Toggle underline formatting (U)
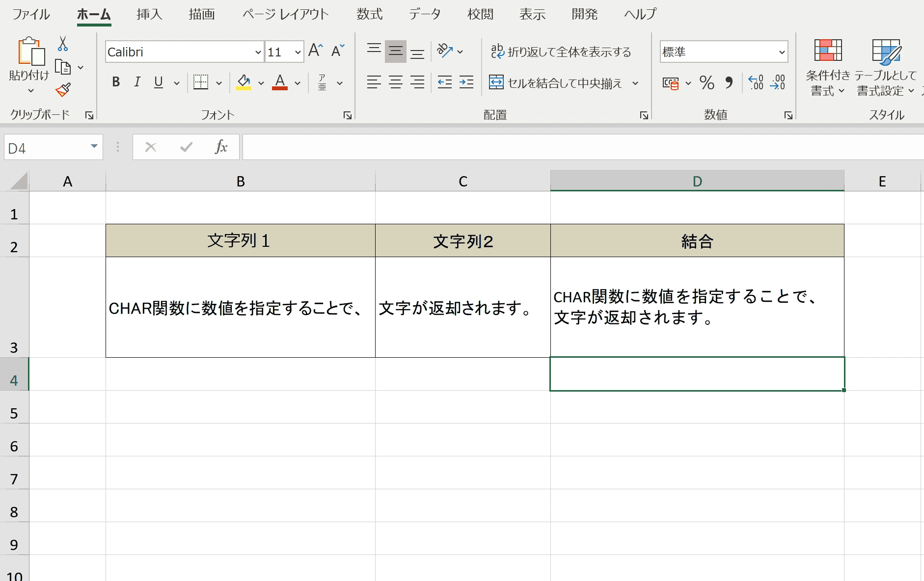 coord(158,82)
